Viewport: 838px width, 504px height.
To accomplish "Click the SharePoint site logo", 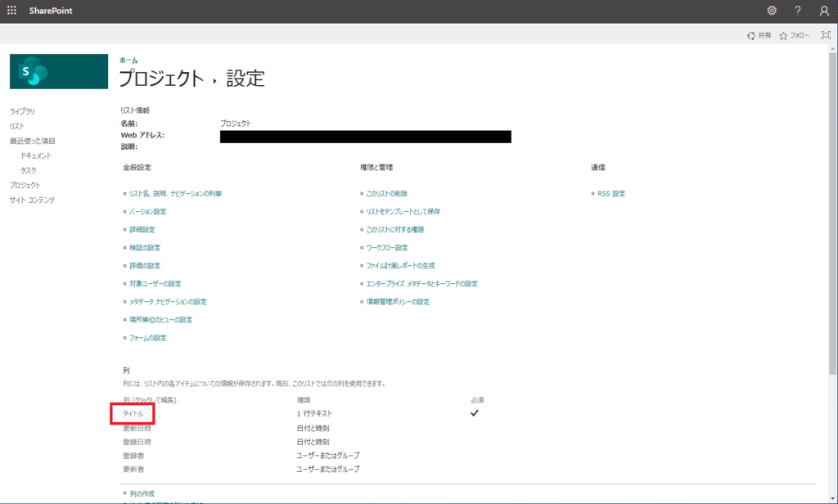I will [x=59, y=72].
